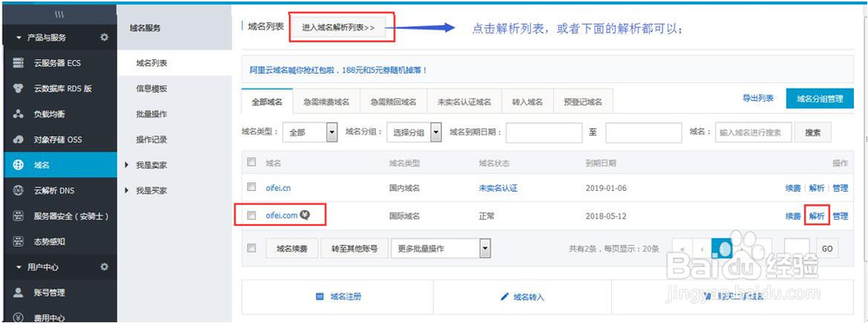Open the 域名类型 全部 dropdown
The height and width of the screenshot is (323, 868).
click(x=310, y=133)
